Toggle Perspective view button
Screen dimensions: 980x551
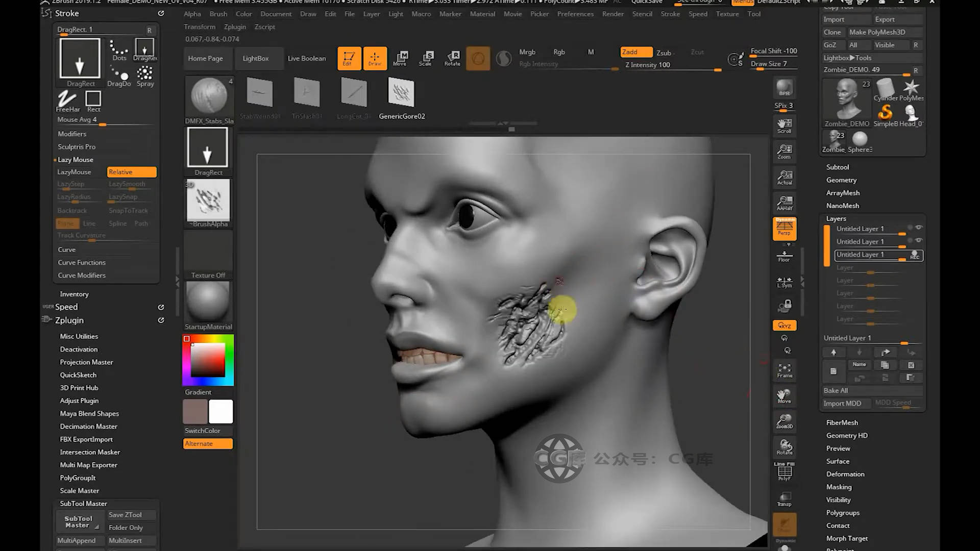pyautogui.click(x=785, y=228)
